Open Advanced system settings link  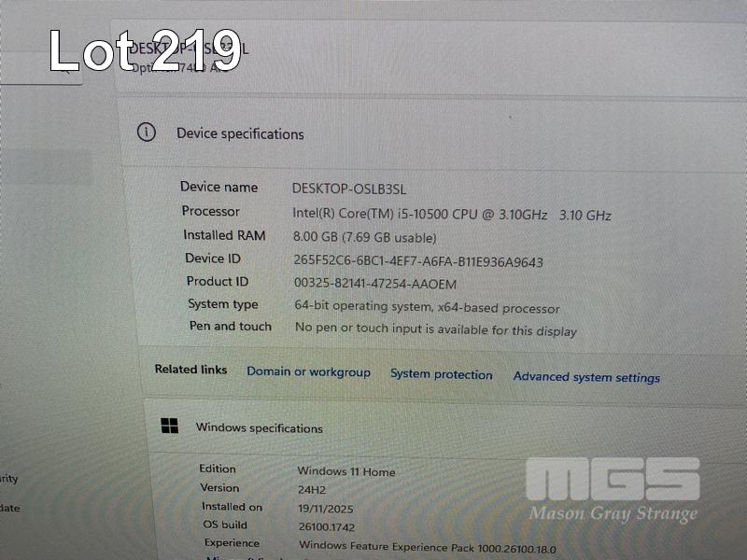(586, 377)
